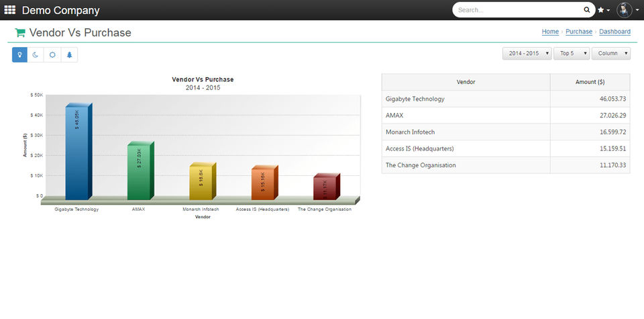This screenshot has width=644, height=319.
Task: Click the yellow Monarch Infotech bar
Action: click(203, 181)
